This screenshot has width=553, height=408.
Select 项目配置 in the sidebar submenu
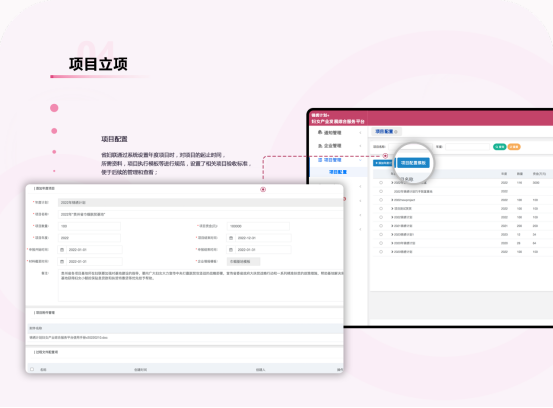[x=338, y=172]
